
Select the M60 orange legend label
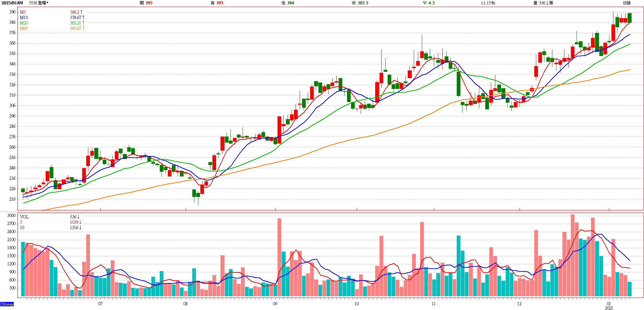[x=24, y=28]
